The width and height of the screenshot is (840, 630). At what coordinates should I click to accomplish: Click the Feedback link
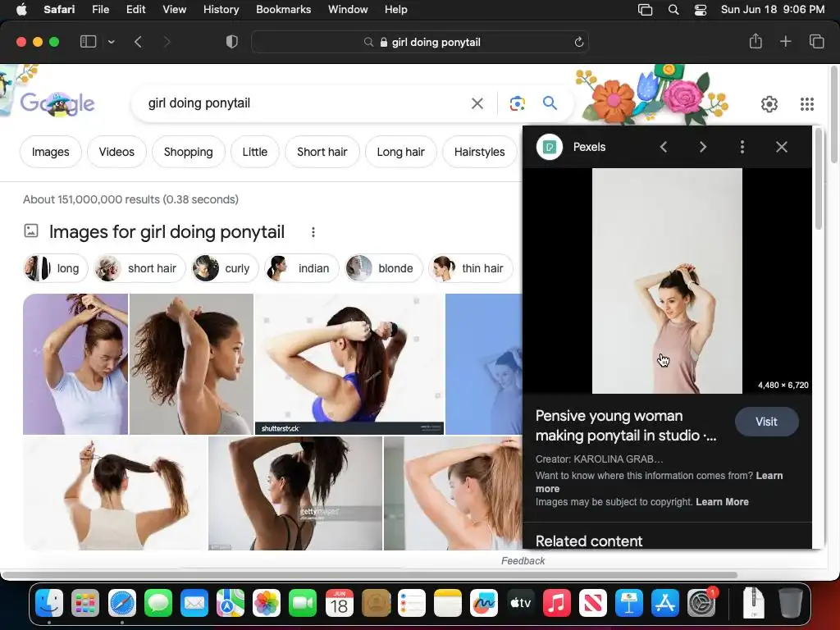[523, 561]
